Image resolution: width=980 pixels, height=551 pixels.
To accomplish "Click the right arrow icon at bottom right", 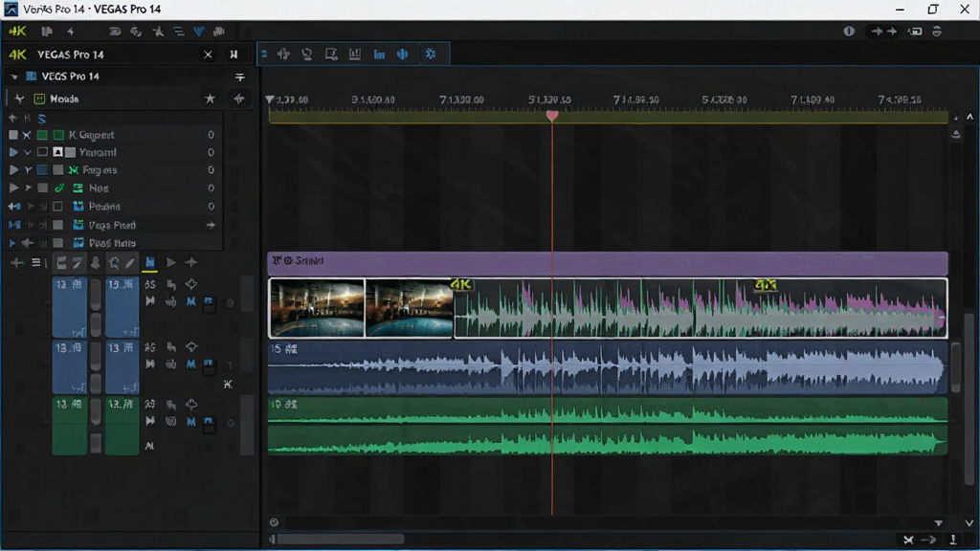I will 929,540.
